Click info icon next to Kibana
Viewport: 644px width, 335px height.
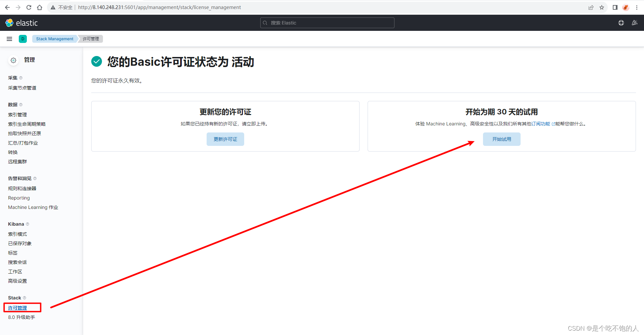(28, 224)
